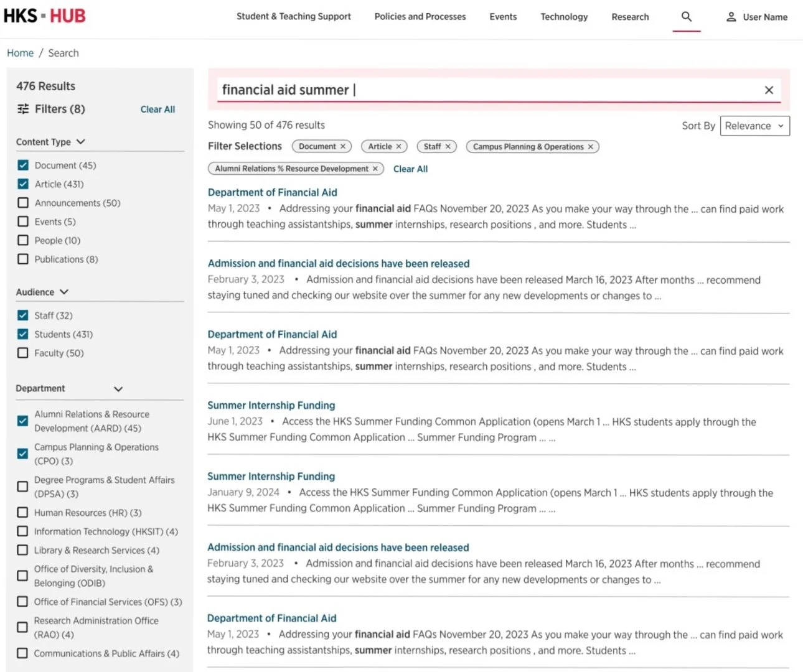
Task: Open first Department of Financial Aid result
Action: coord(273,193)
